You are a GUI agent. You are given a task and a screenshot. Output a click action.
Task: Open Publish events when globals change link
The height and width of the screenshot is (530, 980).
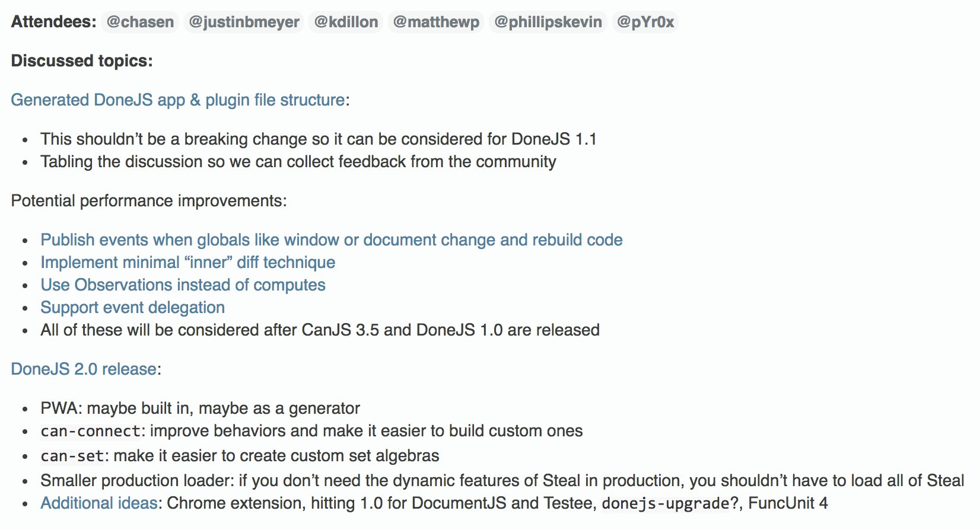point(332,240)
